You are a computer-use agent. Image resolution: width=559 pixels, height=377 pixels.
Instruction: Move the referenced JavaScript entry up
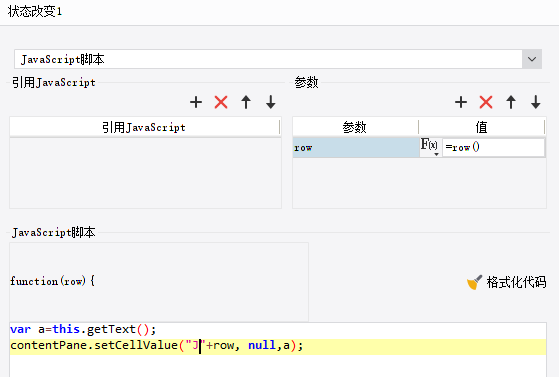(x=246, y=102)
